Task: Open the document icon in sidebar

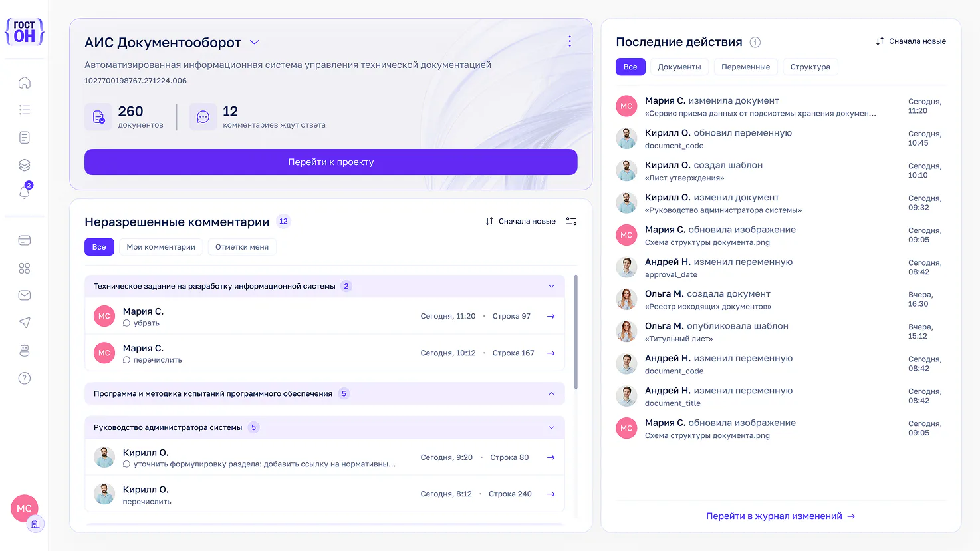Action: pos(25,138)
